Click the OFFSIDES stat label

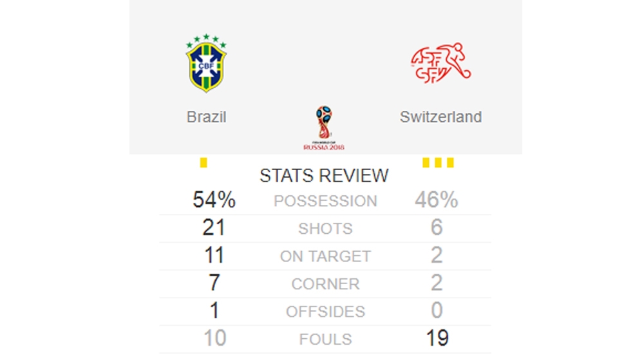click(325, 312)
